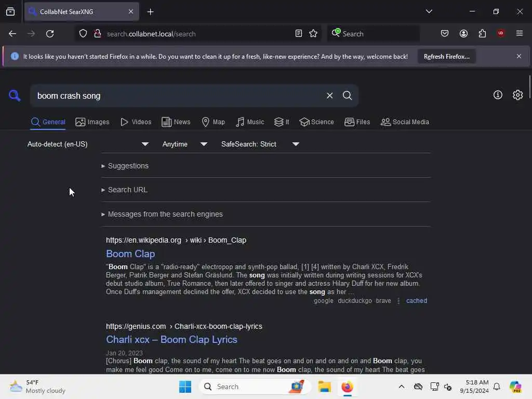Dismiss the Firefox refresh notification bar
The height and width of the screenshot is (399, 532).
(x=519, y=56)
